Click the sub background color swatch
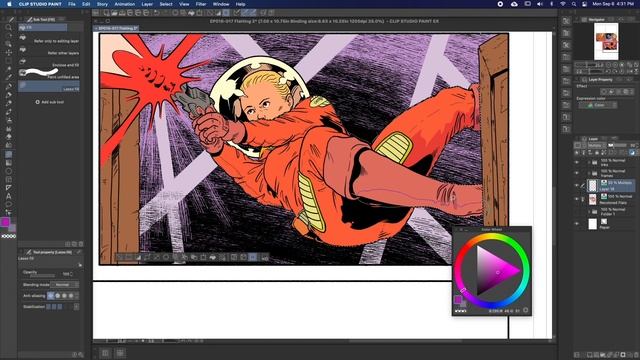This screenshot has width=640, height=360. (12, 228)
